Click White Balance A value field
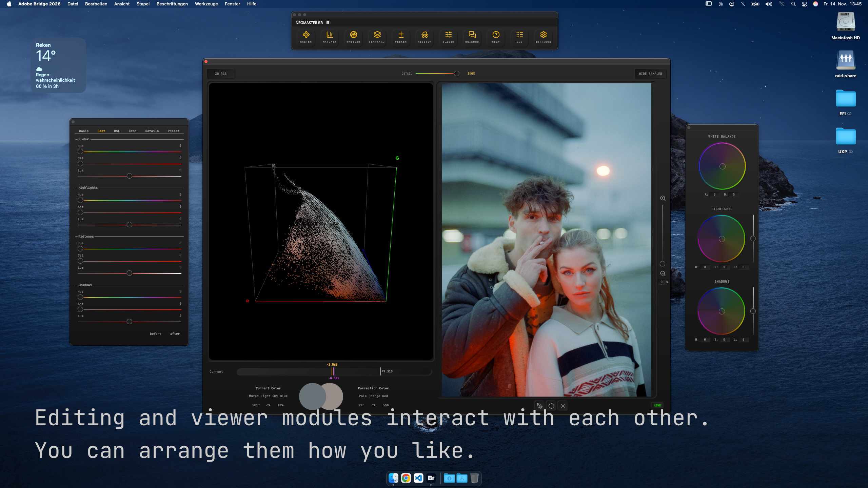The height and width of the screenshot is (488, 868). click(x=714, y=195)
